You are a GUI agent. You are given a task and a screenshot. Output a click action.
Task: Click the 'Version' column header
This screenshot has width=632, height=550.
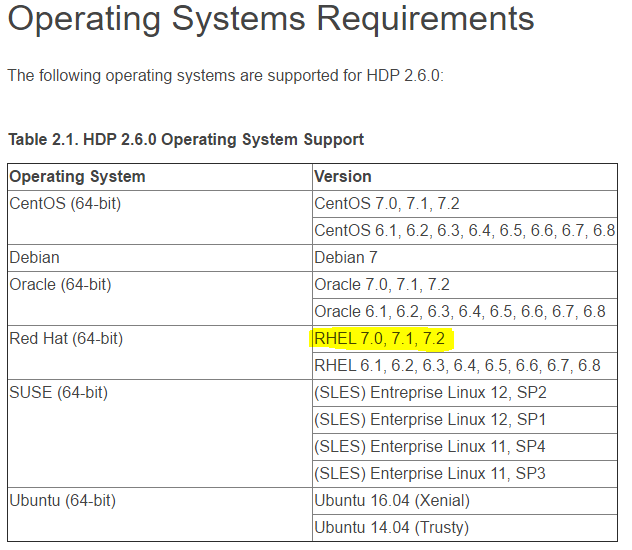pos(465,177)
